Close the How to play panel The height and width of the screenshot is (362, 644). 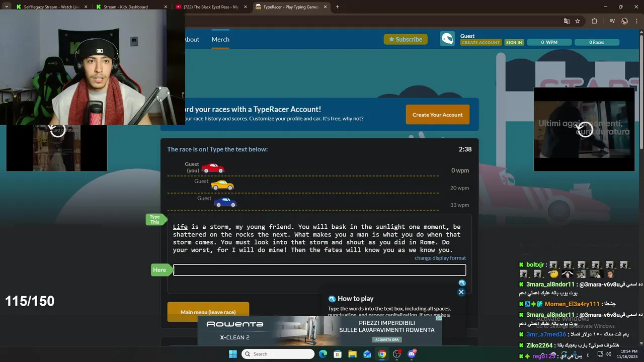[x=461, y=292]
